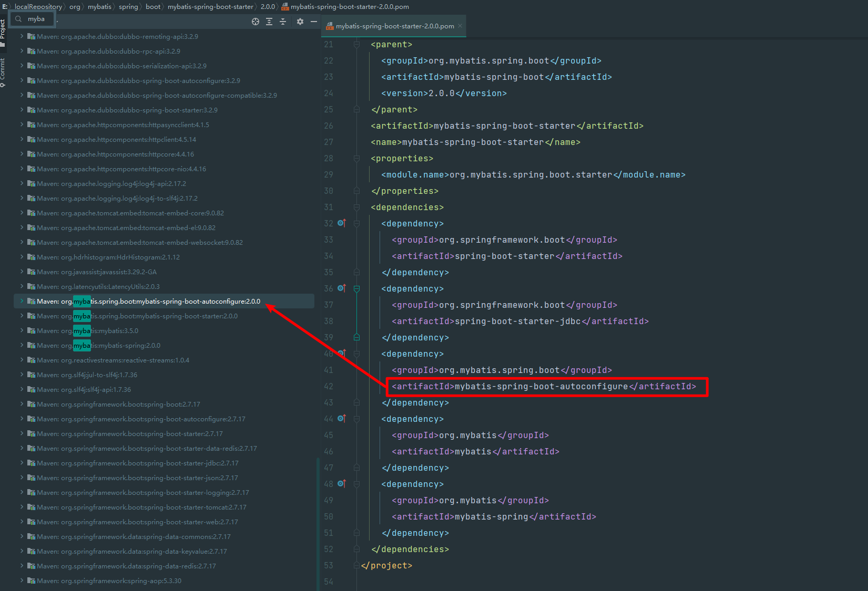Open the project panel settings gear
This screenshot has height=591, width=868.
point(300,22)
